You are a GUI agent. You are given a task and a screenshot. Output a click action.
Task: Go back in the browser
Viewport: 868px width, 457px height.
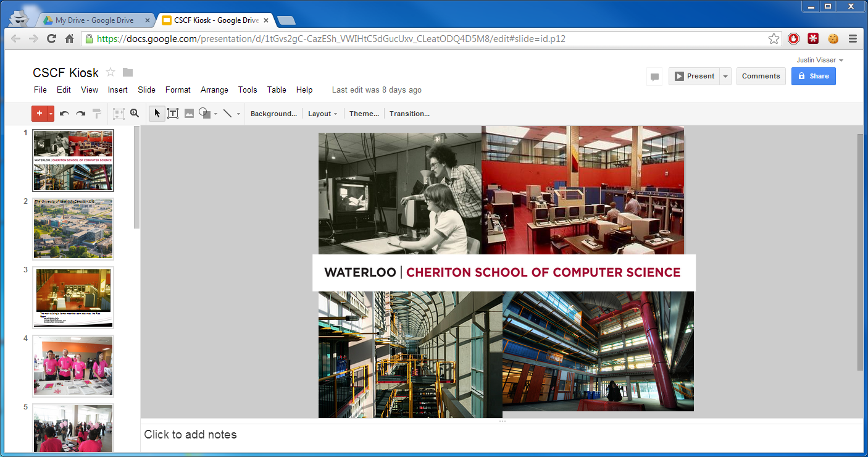15,38
